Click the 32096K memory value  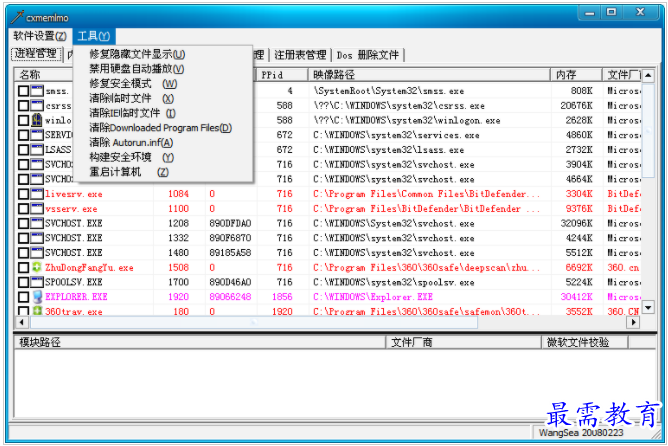click(x=576, y=223)
